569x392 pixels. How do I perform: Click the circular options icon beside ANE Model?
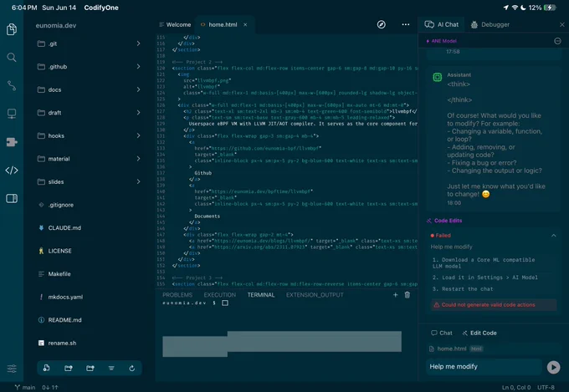(557, 41)
